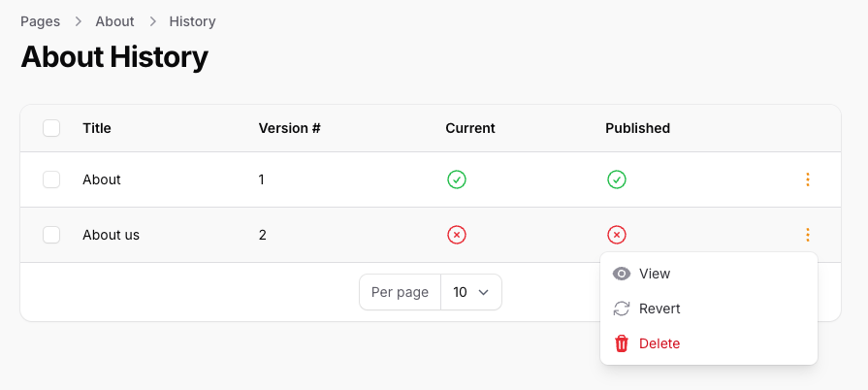Click the Version # column header
Viewport: 868px width, 390px height.
(289, 128)
